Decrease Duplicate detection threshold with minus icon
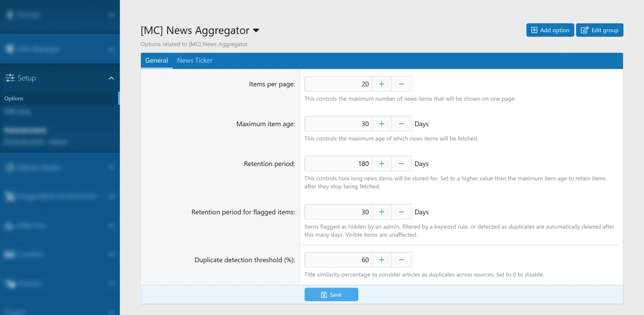Image resolution: width=644 pixels, height=315 pixels. [401, 260]
